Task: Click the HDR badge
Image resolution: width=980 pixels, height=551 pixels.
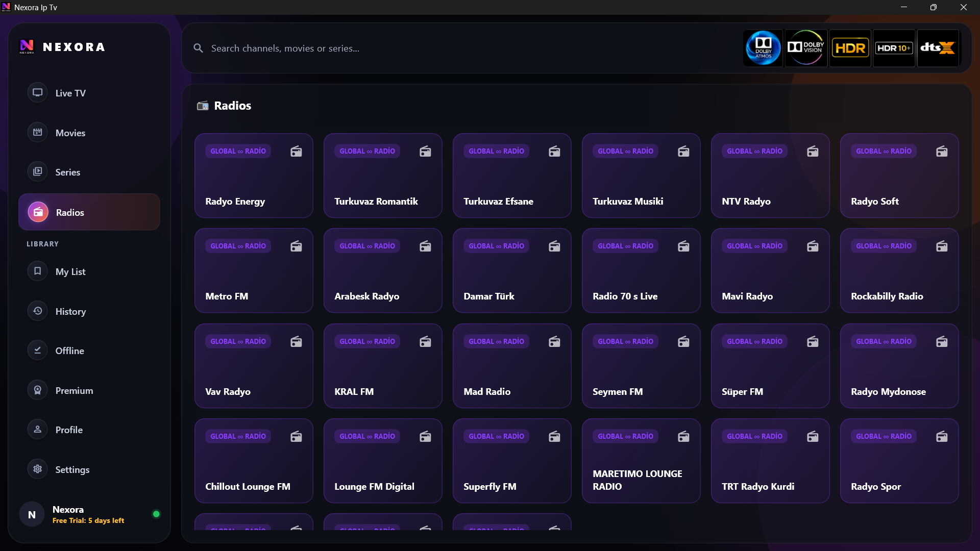Action: click(x=850, y=48)
